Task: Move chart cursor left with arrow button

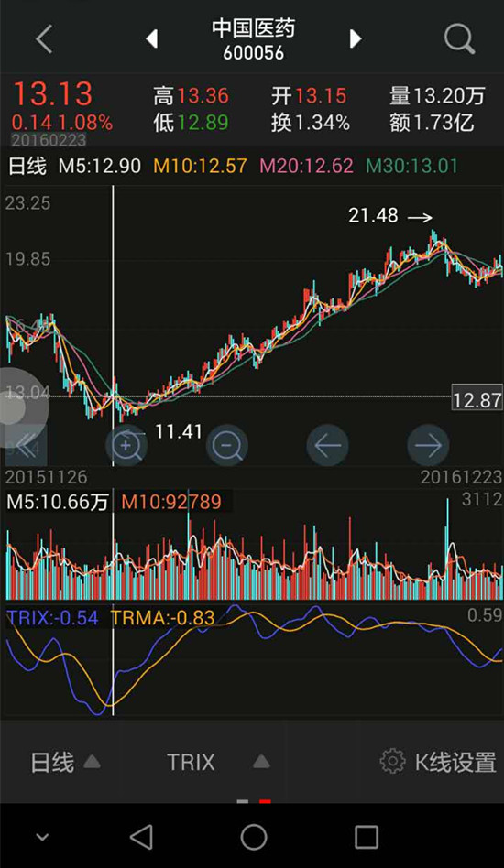Action: click(328, 445)
